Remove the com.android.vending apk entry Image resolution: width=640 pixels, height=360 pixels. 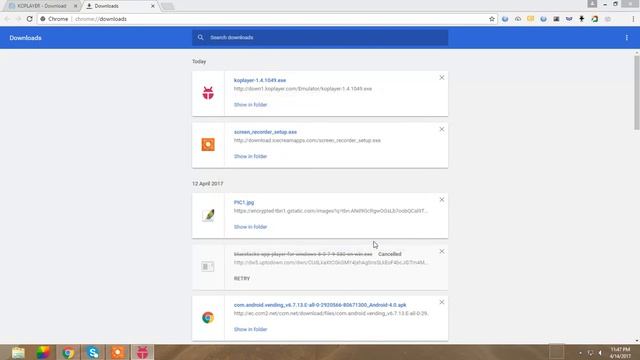point(442,302)
